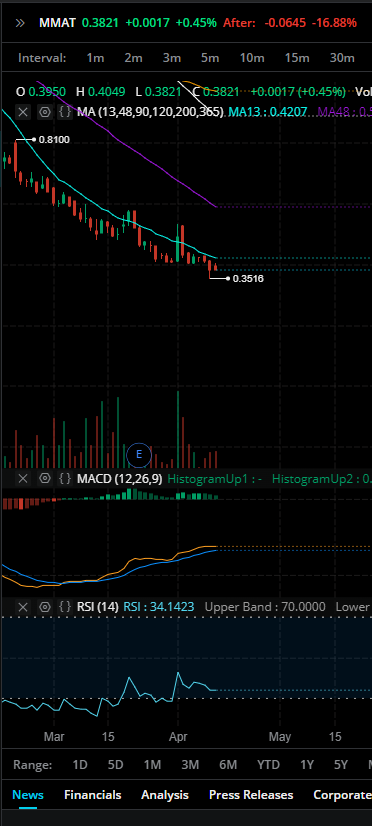Open the Press Releases tab
The image size is (372, 826).
251,795
